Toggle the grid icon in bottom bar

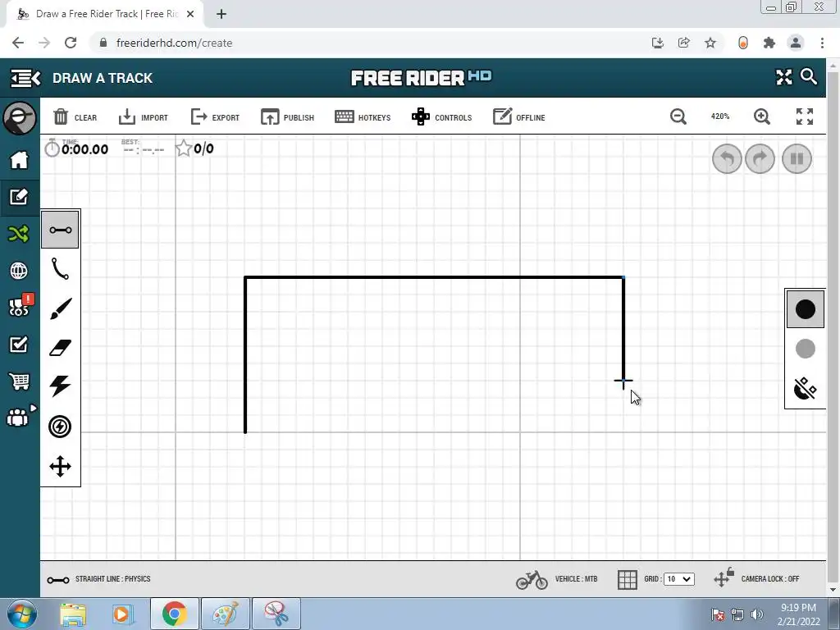[x=628, y=579]
